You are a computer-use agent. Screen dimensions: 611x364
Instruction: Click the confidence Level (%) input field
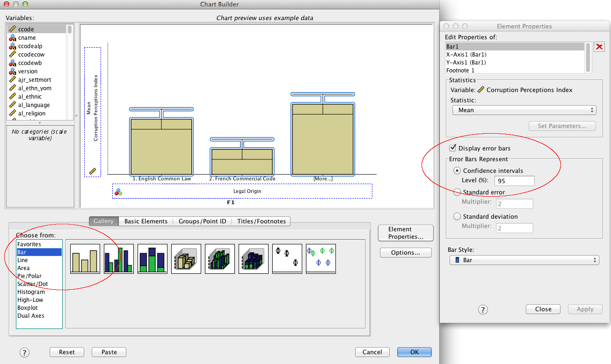click(x=514, y=181)
